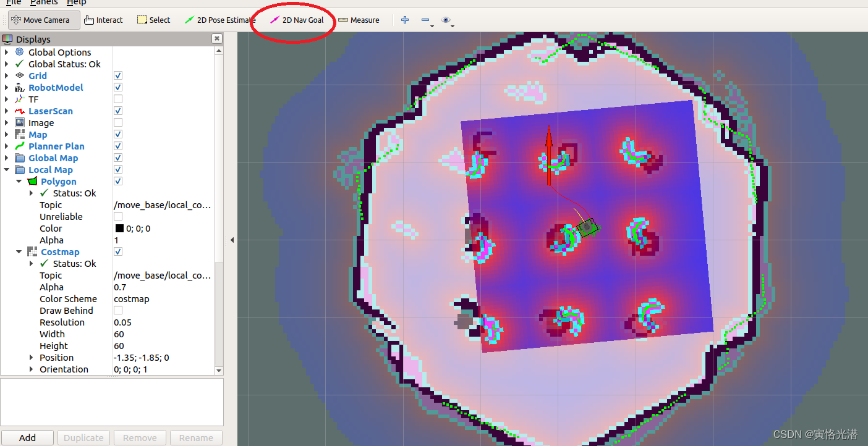This screenshot has height=446, width=868.
Task: Expand the Global Options tree item
Action: tap(7, 53)
